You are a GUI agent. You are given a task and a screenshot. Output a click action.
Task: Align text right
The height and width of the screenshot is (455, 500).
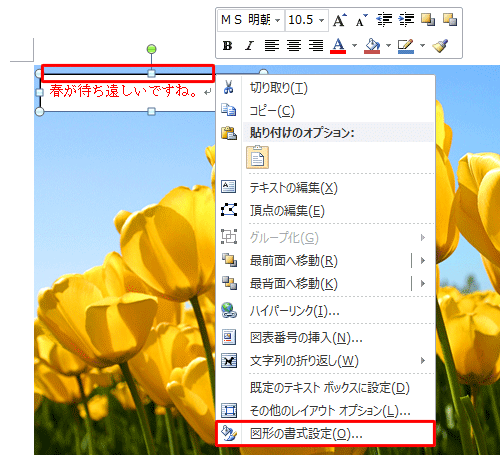(x=316, y=46)
